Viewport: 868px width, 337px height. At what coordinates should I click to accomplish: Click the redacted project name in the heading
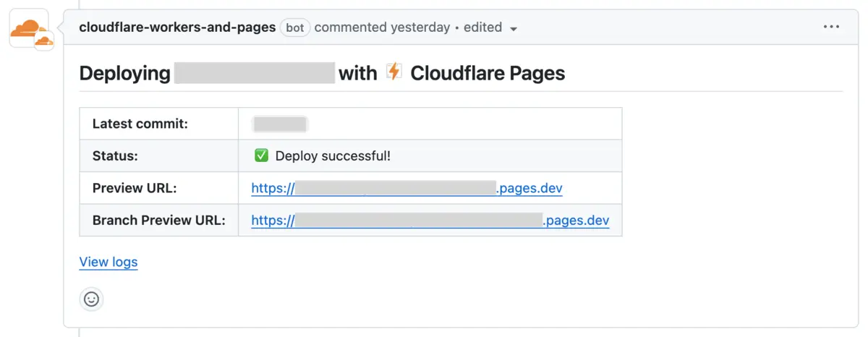[255, 73]
